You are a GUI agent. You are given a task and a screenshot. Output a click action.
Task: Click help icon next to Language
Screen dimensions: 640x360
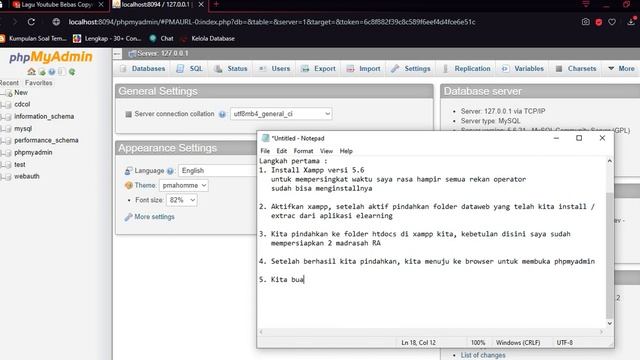170,171
